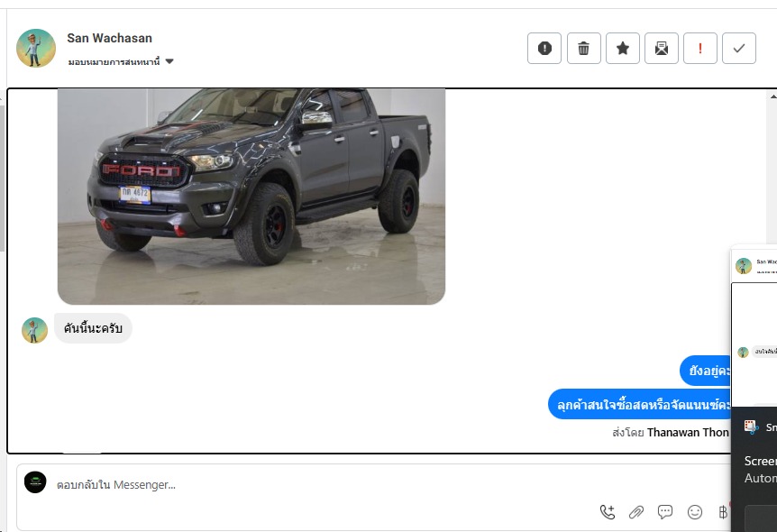Attach a file with paperclip icon
The image size is (777, 532).
click(636, 511)
